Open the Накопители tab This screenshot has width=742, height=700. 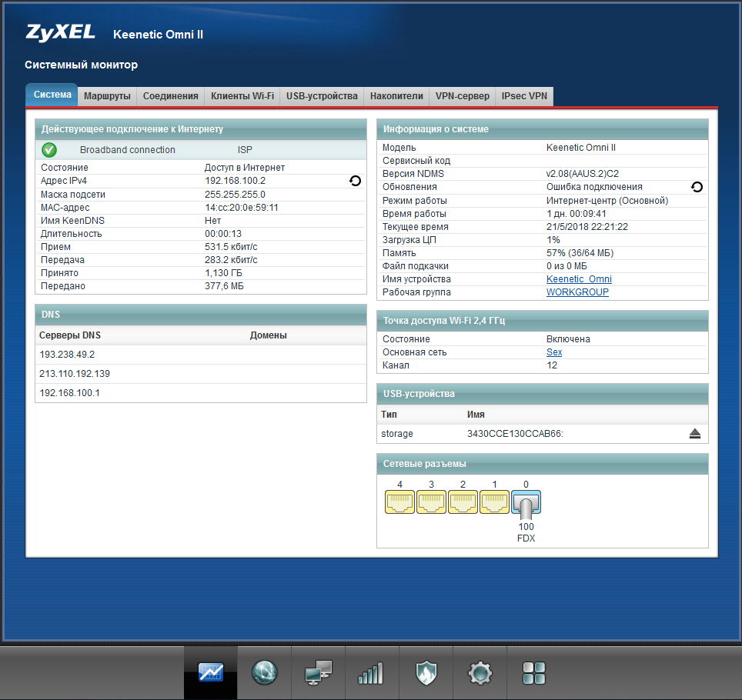[396, 96]
